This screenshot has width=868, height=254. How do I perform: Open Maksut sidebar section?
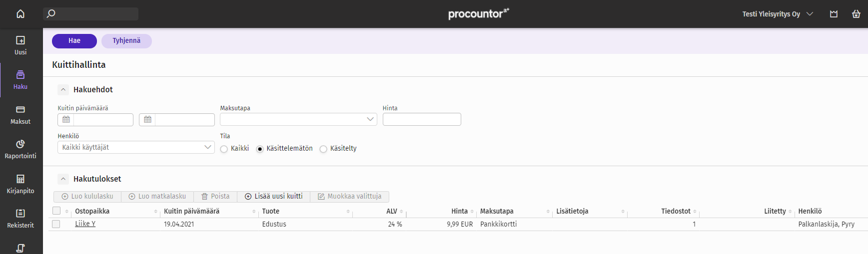click(20, 115)
